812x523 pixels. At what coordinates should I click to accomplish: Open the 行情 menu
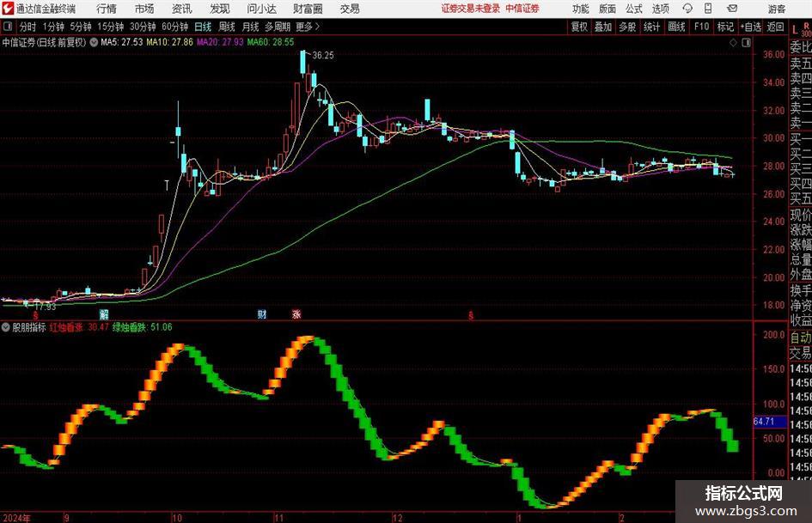click(x=107, y=9)
